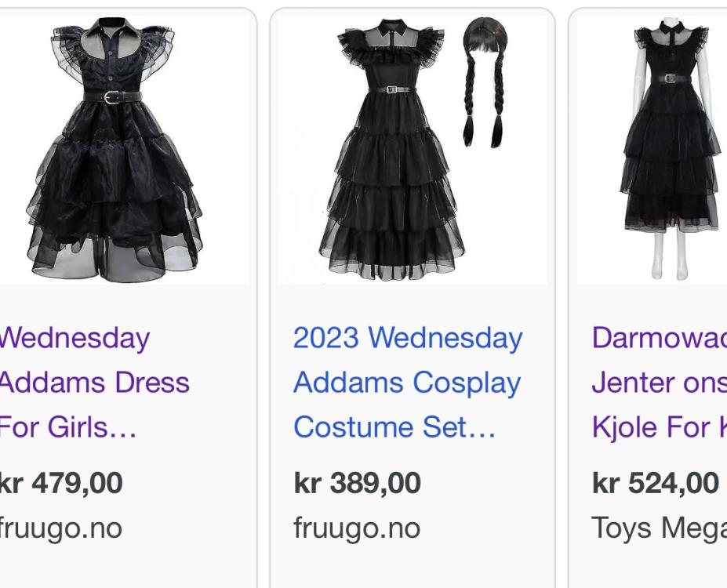
Task: Click '2023 Wednesday' title line
Action: click(x=408, y=338)
